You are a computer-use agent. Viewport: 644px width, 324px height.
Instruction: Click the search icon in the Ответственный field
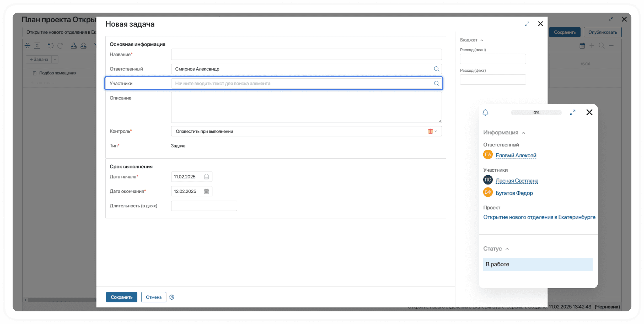click(x=436, y=69)
